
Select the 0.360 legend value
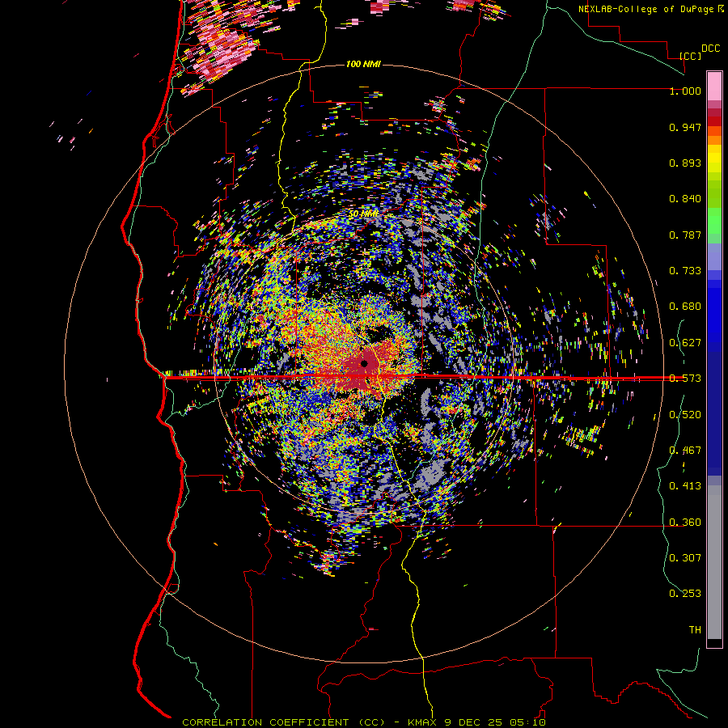(x=685, y=523)
